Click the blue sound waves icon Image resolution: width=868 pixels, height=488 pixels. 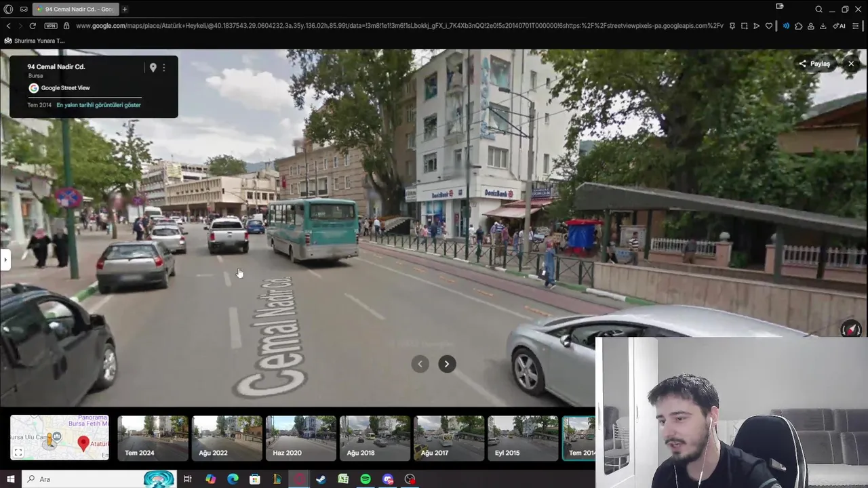tap(786, 26)
